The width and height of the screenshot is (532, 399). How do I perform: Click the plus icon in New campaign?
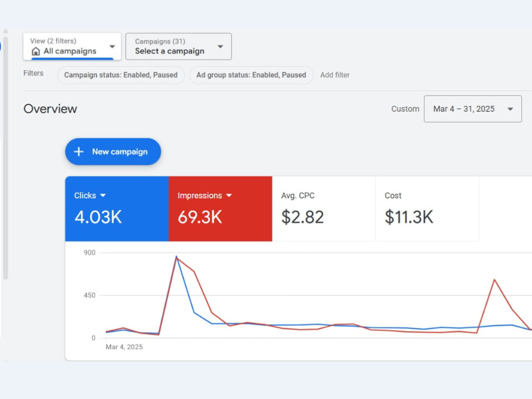(x=79, y=152)
